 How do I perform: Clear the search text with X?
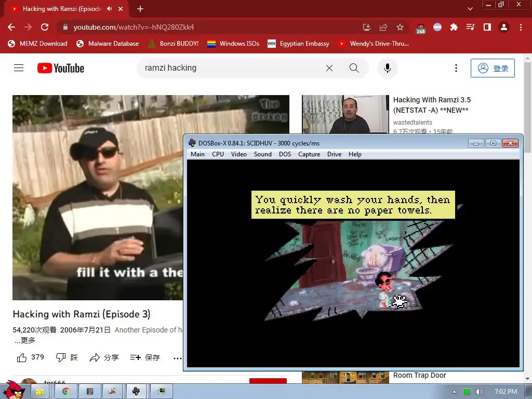coord(329,68)
